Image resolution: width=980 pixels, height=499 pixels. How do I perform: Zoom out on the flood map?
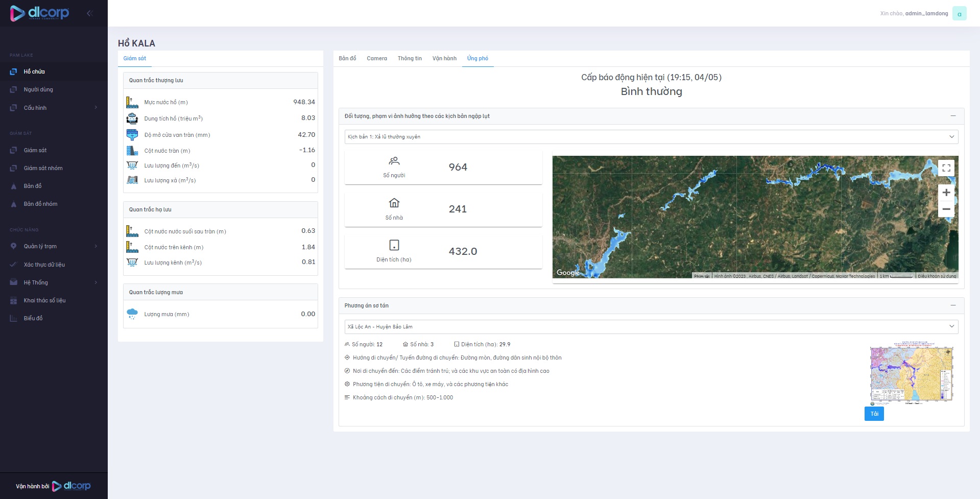pos(946,209)
